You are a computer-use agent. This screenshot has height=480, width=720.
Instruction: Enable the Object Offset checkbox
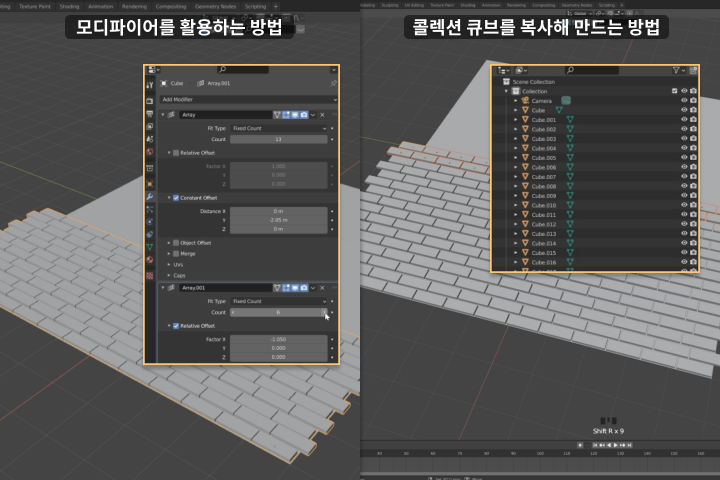[x=176, y=243]
